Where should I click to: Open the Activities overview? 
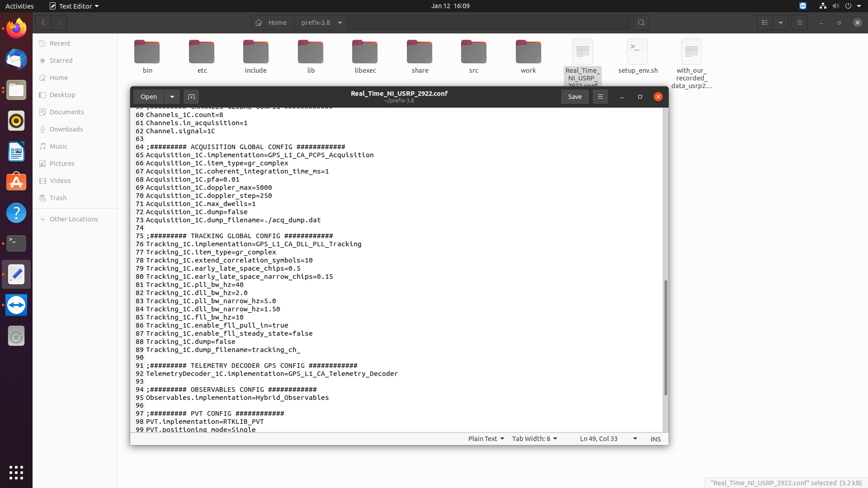[x=19, y=6]
